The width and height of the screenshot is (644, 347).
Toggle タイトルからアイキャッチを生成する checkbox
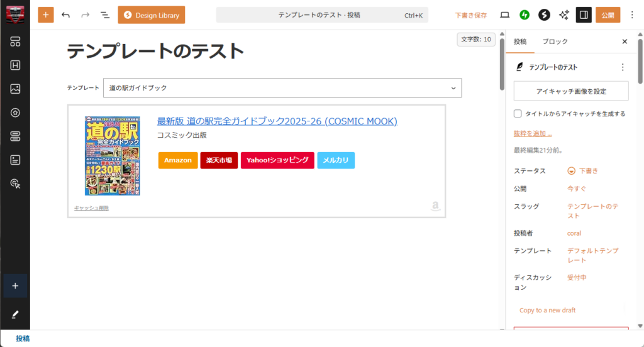click(x=518, y=114)
